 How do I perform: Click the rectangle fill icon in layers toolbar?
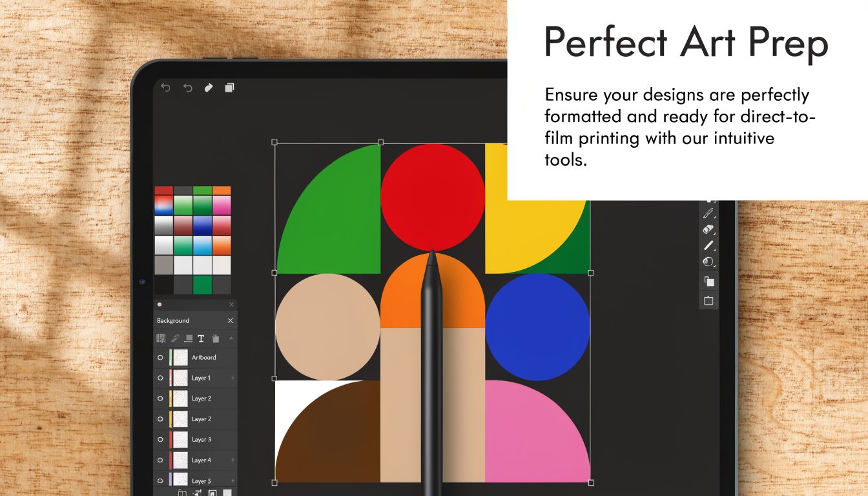[x=189, y=338]
